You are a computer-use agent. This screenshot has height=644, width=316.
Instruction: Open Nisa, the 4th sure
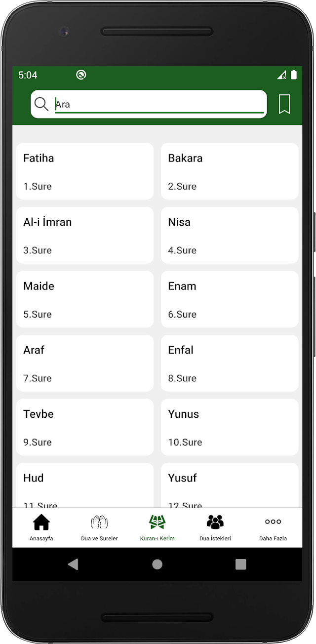(x=230, y=235)
